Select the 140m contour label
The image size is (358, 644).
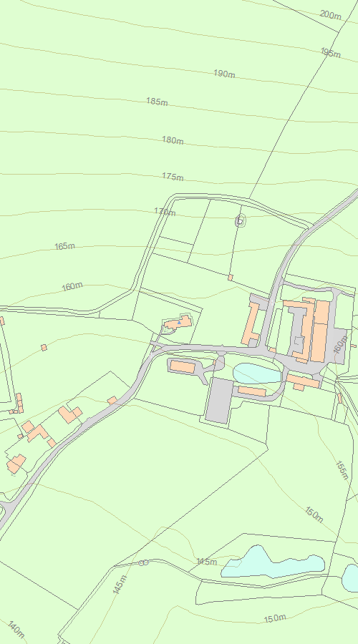tap(16, 629)
